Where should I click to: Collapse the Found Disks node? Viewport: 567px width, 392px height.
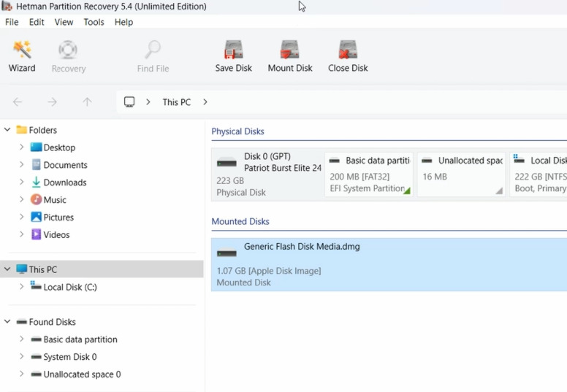7,321
